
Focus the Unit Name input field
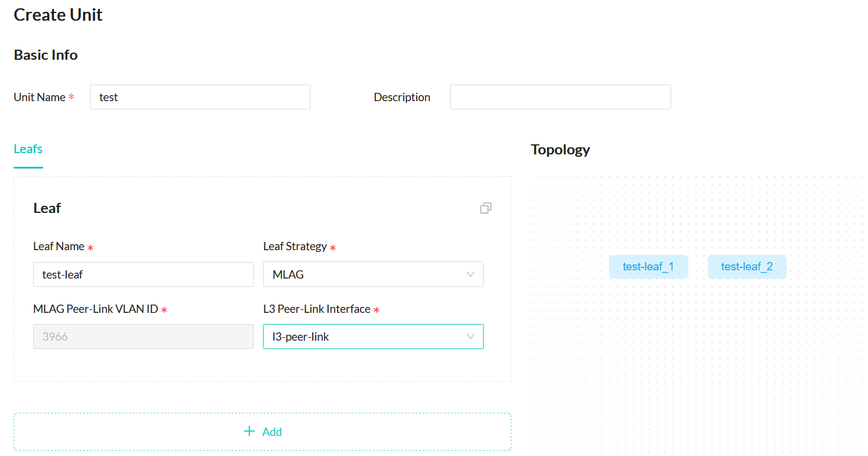click(x=200, y=97)
